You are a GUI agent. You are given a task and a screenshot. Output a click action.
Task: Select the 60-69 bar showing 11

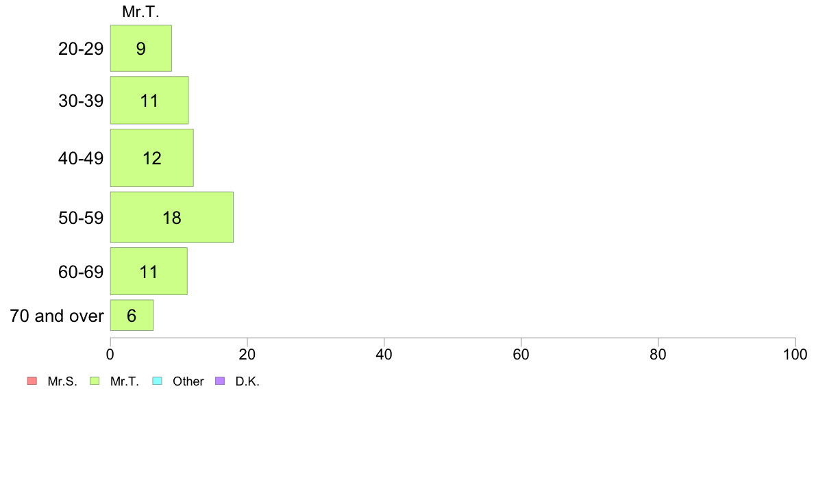pyautogui.click(x=149, y=271)
